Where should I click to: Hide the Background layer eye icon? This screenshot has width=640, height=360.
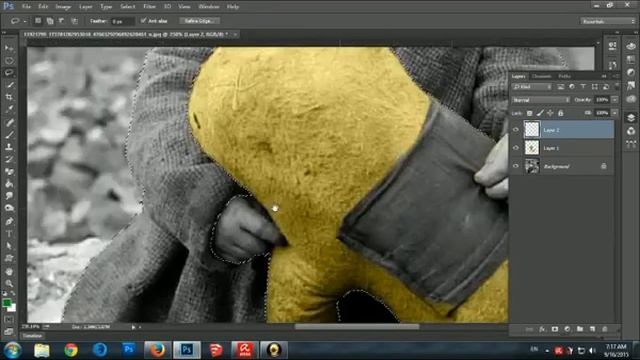point(516,166)
